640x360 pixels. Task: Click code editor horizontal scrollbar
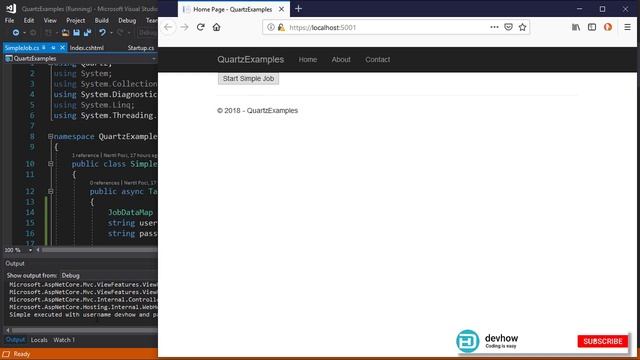(99, 250)
